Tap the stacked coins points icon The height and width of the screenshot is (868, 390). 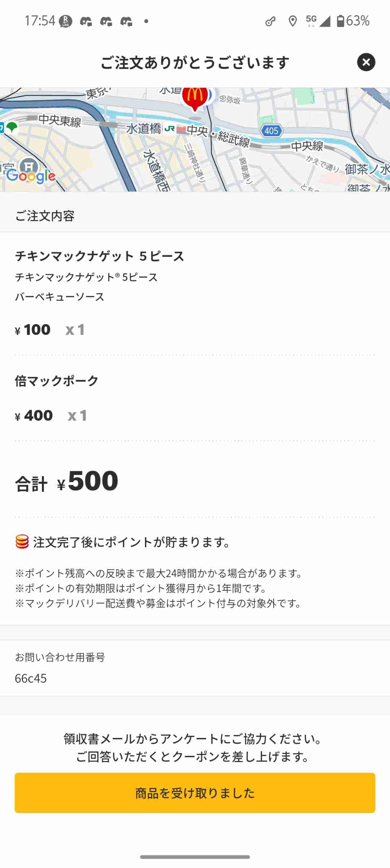[x=22, y=542]
